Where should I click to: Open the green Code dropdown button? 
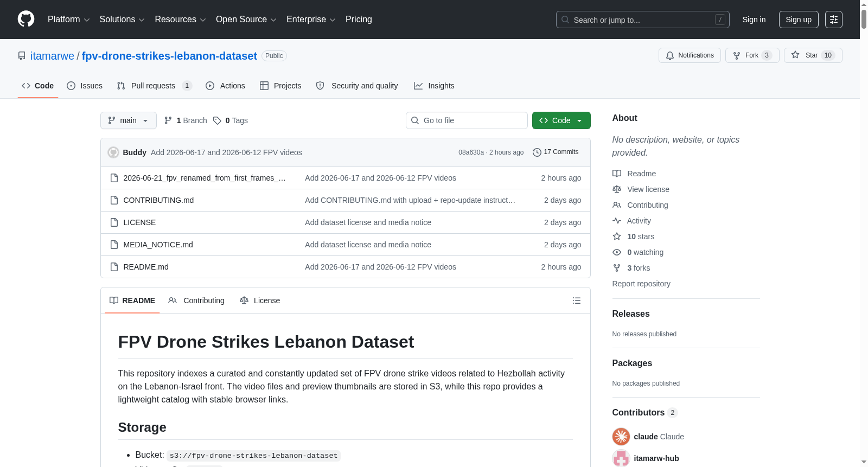click(561, 120)
